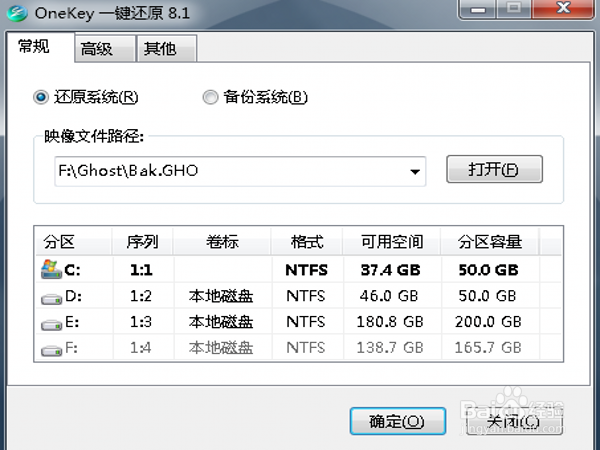Confirm with the 确定(O) button
This screenshot has width=600, height=450.
pyautogui.click(x=398, y=421)
